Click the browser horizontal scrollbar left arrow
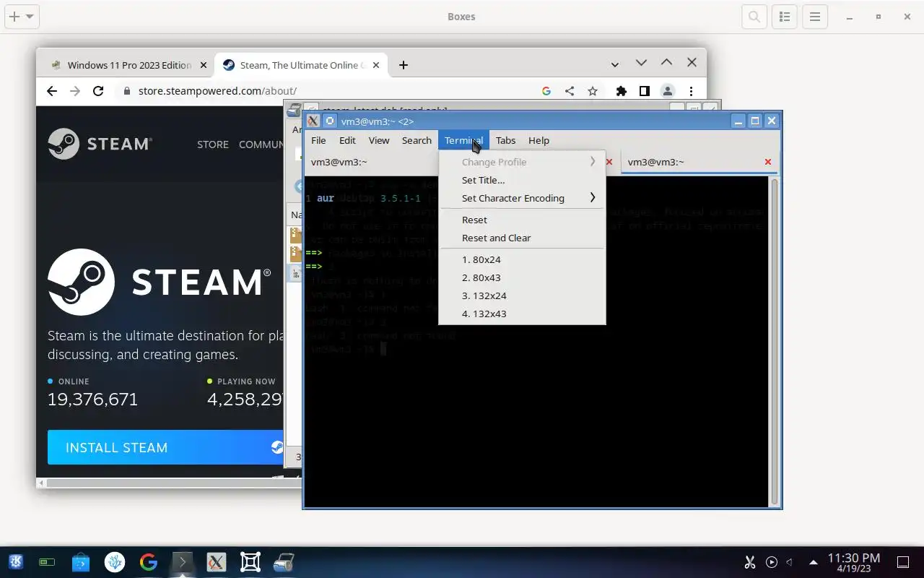Viewport: 924px width, 578px height. (x=42, y=482)
